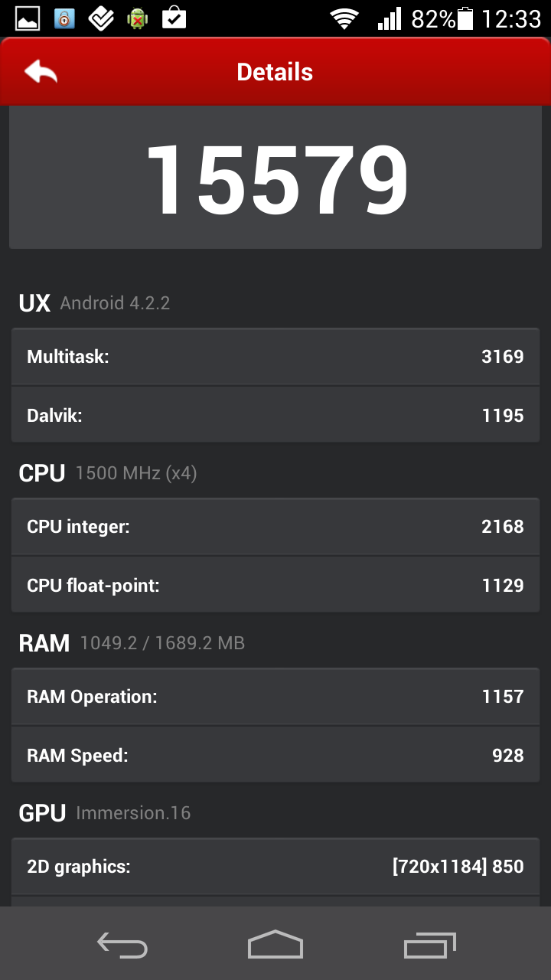The height and width of the screenshot is (980, 551).
Task: Tap the Android debug notification icon
Action: pyautogui.click(x=138, y=18)
